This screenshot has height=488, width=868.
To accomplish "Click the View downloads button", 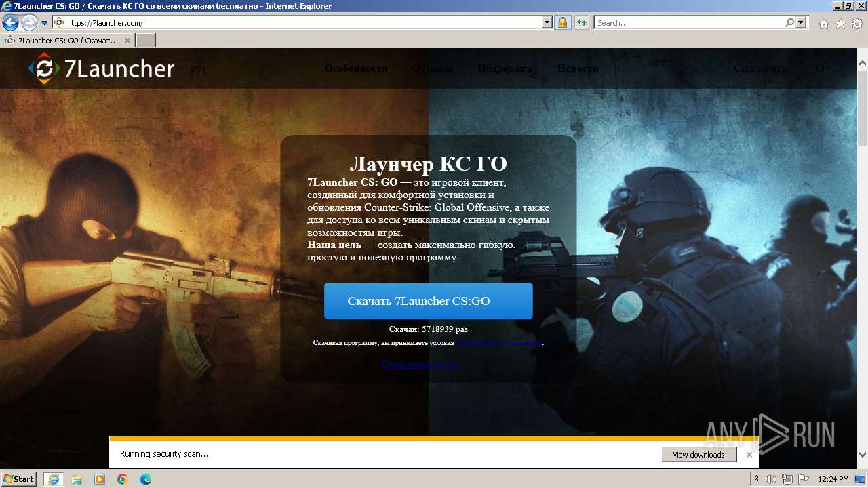I will click(x=698, y=455).
